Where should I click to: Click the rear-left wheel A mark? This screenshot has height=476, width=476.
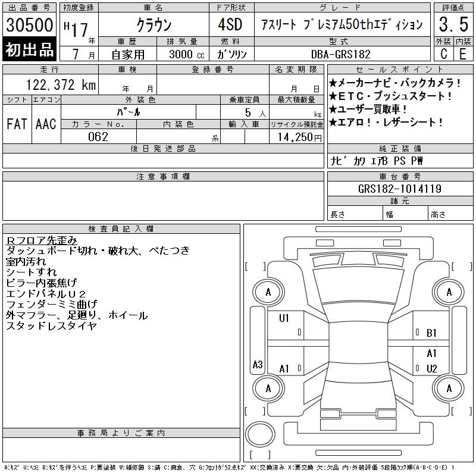(x=268, y=389)
